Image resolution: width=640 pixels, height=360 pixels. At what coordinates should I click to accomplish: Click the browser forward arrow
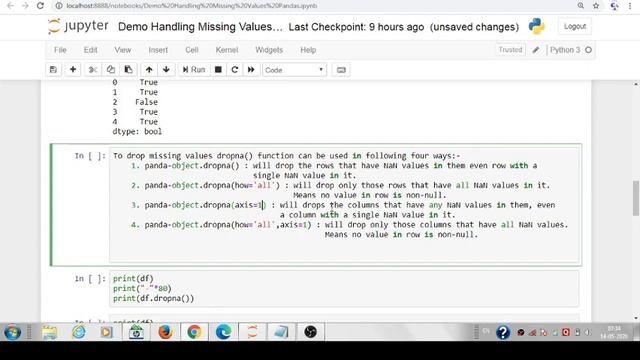pyautogui.click(x=25, y=6)
